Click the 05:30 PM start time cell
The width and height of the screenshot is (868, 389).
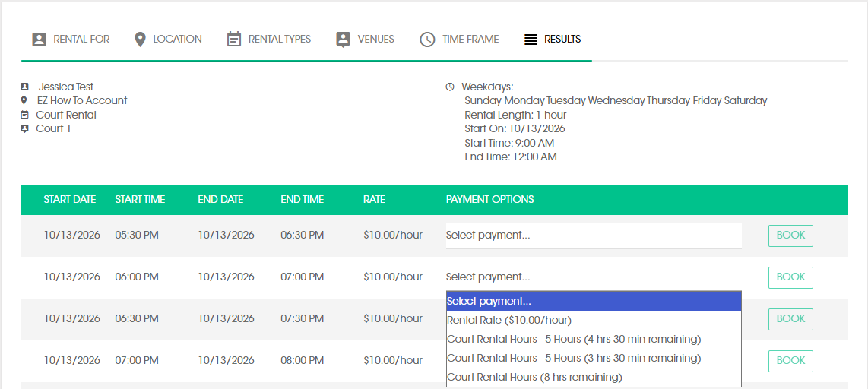pos(137,236)
